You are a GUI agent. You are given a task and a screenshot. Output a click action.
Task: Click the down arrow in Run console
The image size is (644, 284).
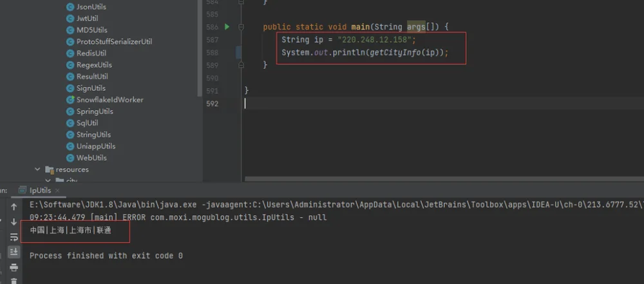coord(14,222)
